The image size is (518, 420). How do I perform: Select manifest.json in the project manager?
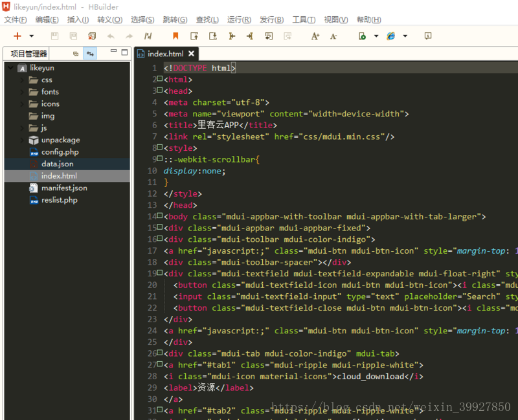64,188
